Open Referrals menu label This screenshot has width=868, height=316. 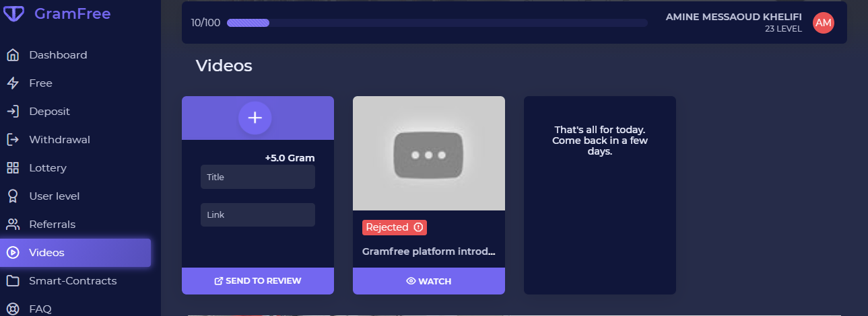(52, 225)
